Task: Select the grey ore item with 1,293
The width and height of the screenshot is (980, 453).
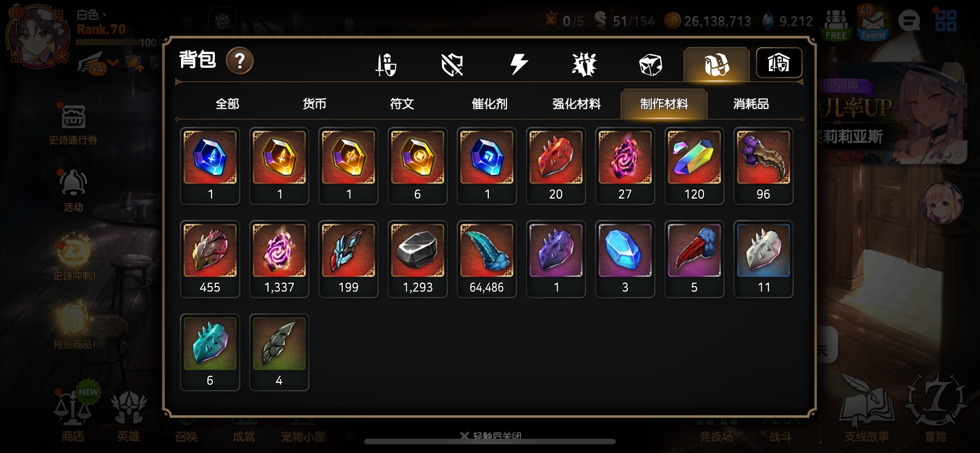Action: (417, 259)
